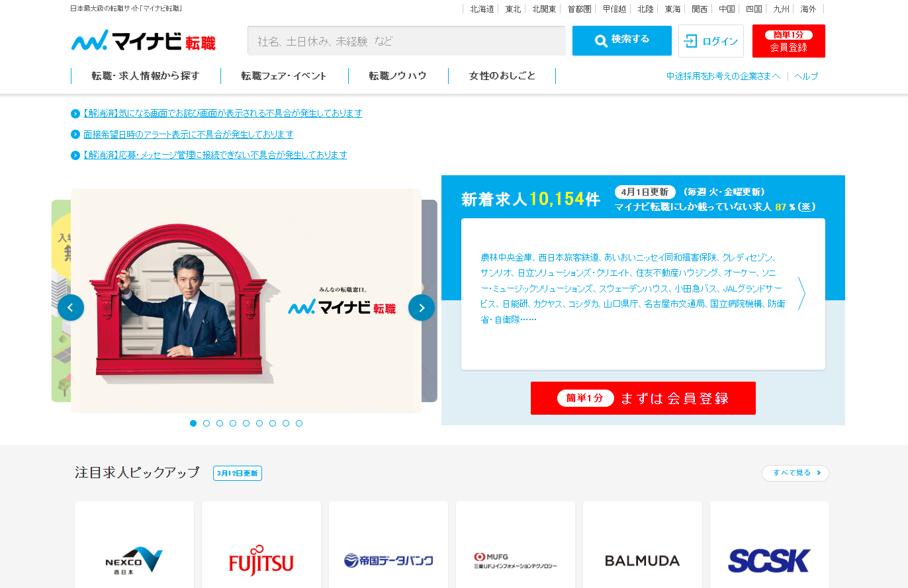The image size is (908, 588).
Task: Click the chevron arrow in new jobs panel
Action: pos(801,293)
